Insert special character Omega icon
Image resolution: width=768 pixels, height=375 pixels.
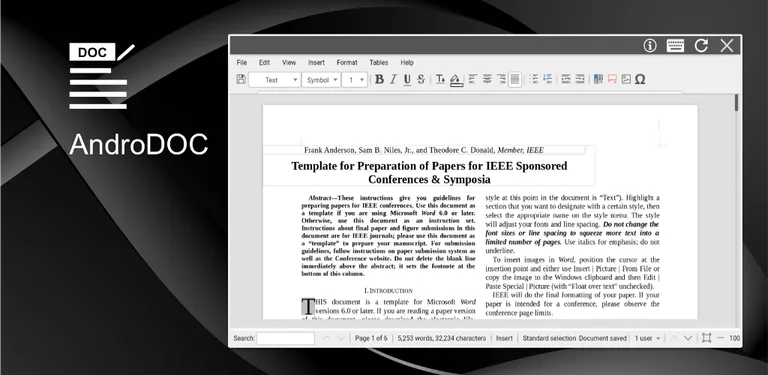click(x=640, y=79)
